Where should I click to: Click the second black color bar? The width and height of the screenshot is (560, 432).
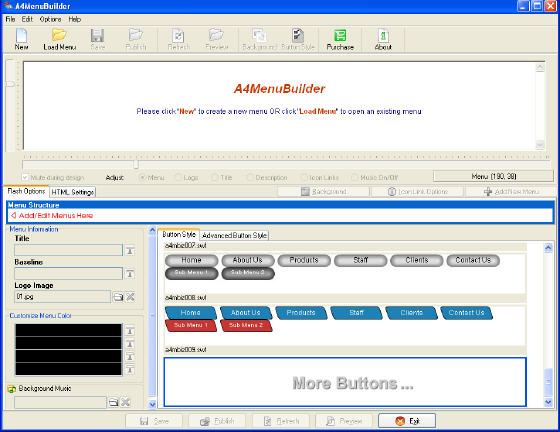(x=68, y=343)
